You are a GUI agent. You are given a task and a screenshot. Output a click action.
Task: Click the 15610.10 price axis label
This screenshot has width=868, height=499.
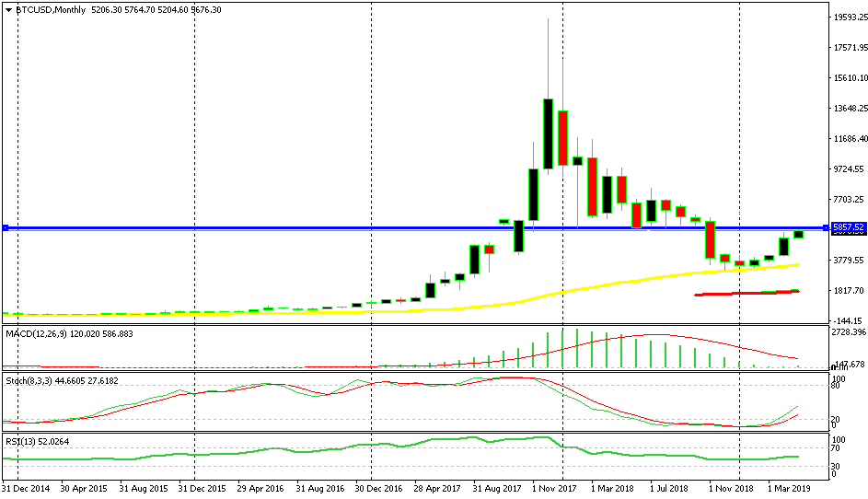(850, 78)
